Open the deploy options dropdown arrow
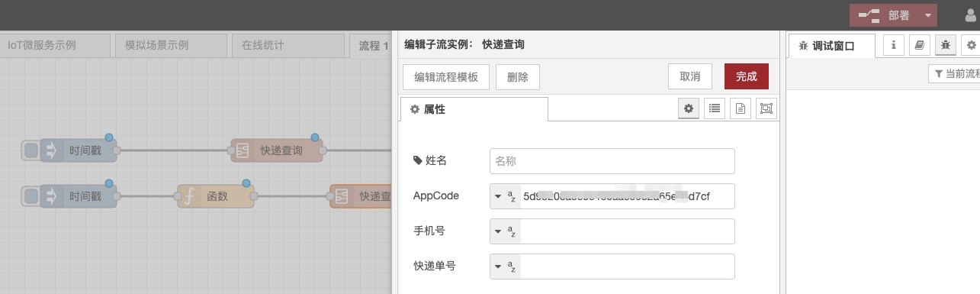980x294 pixels. 927,15
